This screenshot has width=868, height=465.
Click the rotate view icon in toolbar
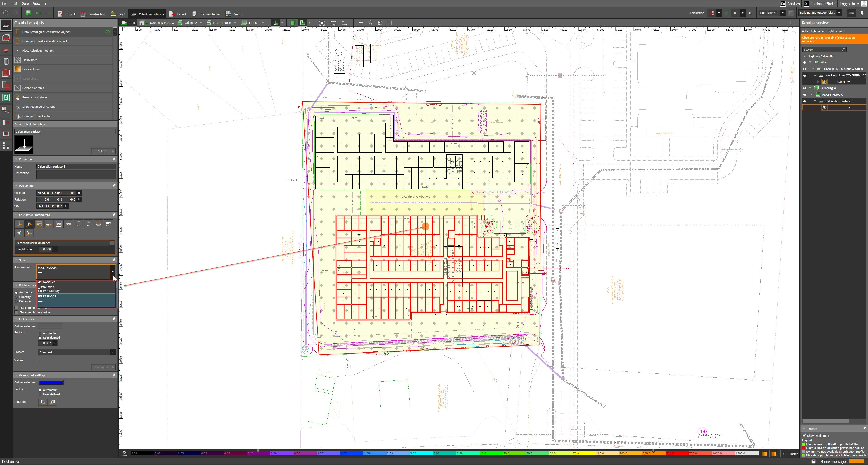pos(370,23)
